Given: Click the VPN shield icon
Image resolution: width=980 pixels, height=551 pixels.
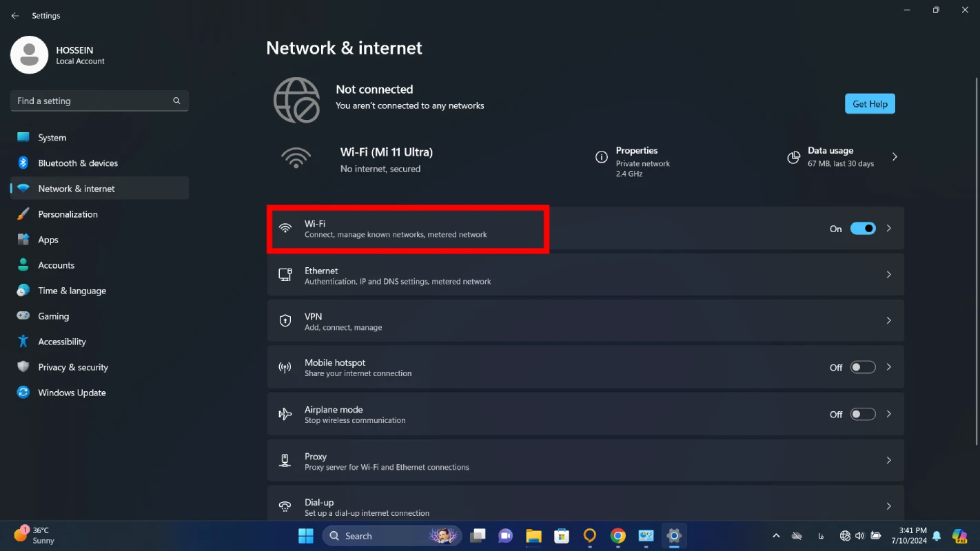Looking at the screenshot, I should pyautogui.click(x=285, y=321).
